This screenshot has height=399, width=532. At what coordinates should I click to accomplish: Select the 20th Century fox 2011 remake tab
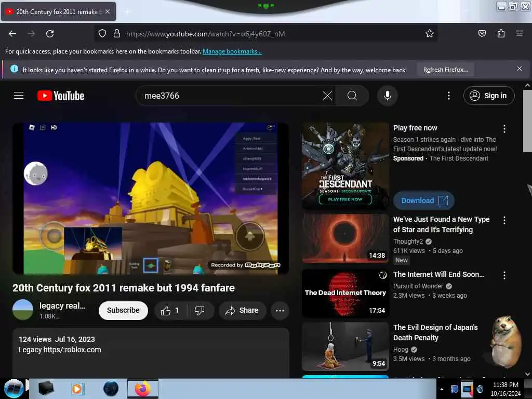(58, 11)
